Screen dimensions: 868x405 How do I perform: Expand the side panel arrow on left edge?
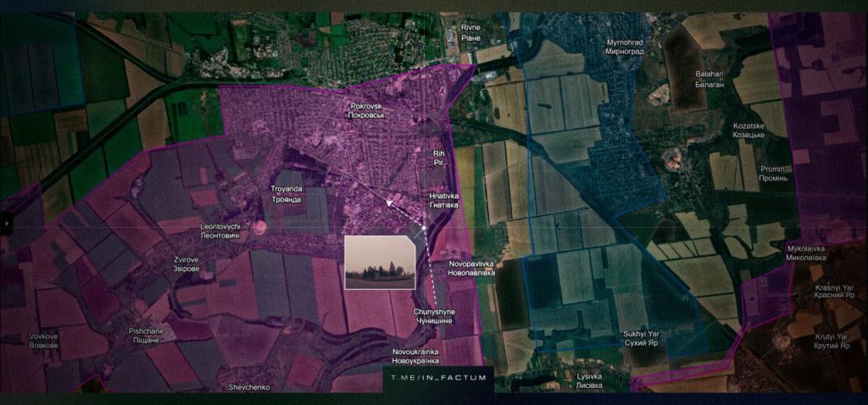pos(4,224)
